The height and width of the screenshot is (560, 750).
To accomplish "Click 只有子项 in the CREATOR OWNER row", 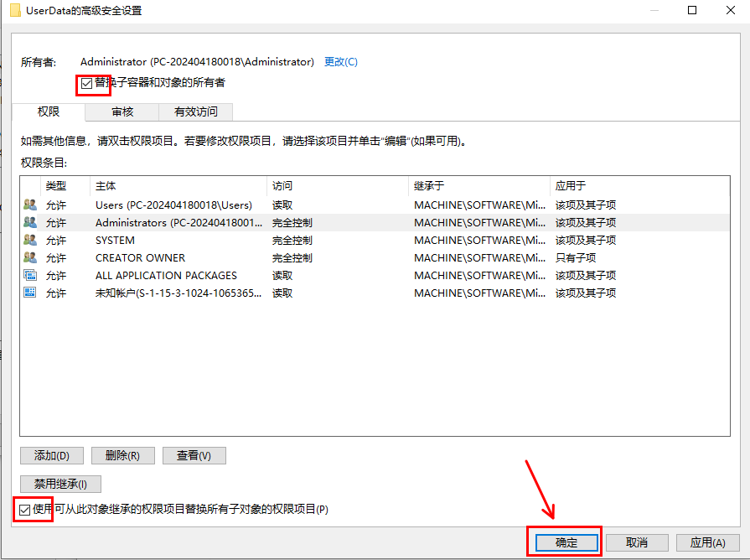I will (x=576, y=258).
